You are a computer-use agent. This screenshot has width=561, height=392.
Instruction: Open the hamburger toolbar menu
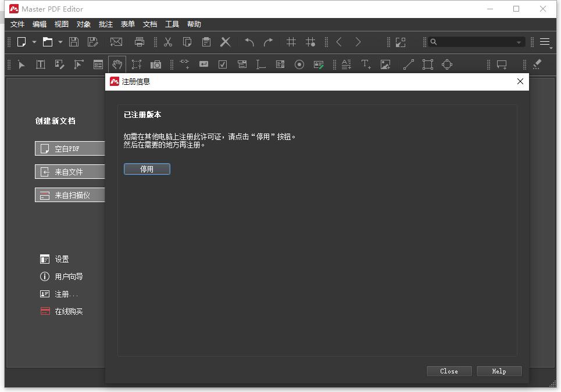[x=545, y=42]
